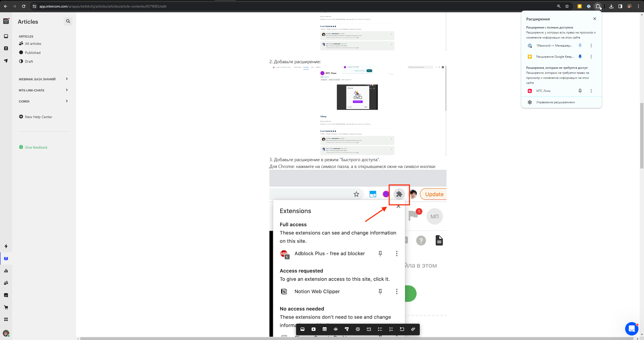
Task: Insert button element via cursor icon
Action: click(x=347, y=329)
